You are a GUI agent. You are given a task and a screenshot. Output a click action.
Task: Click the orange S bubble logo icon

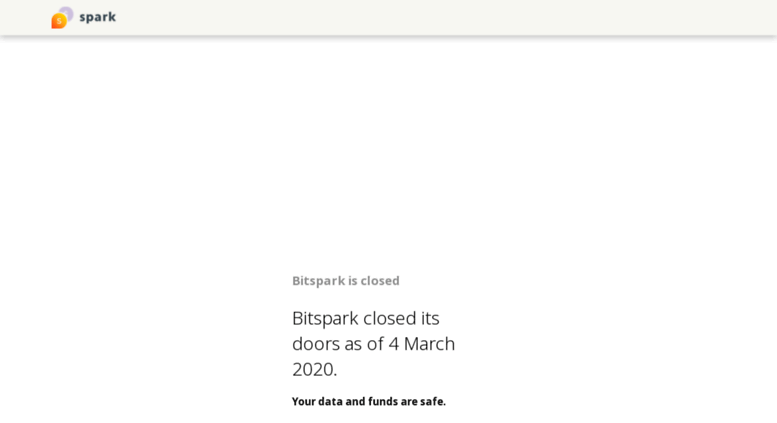click(x=58, y=21)
